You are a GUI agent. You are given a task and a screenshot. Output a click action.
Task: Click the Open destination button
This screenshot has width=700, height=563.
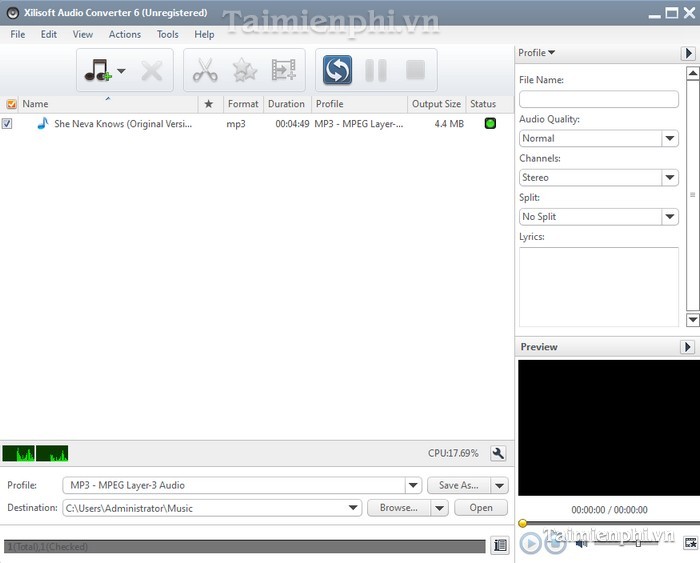481,508
